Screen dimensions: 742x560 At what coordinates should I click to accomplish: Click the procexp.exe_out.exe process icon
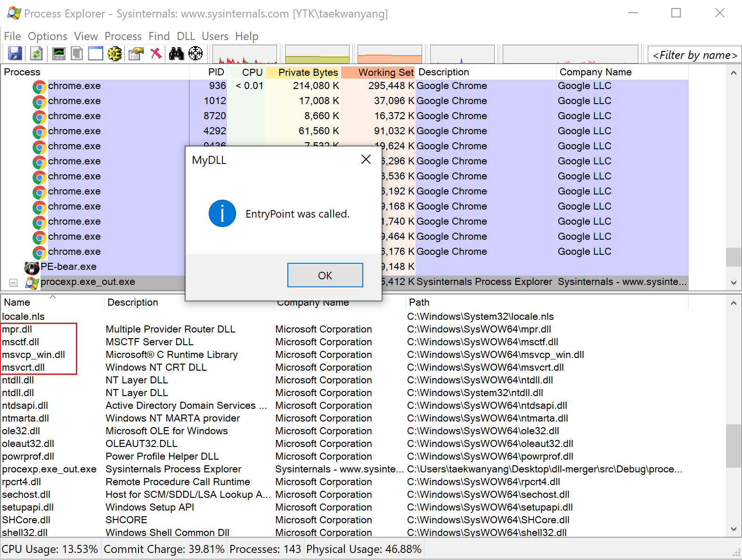click(32, 283)
